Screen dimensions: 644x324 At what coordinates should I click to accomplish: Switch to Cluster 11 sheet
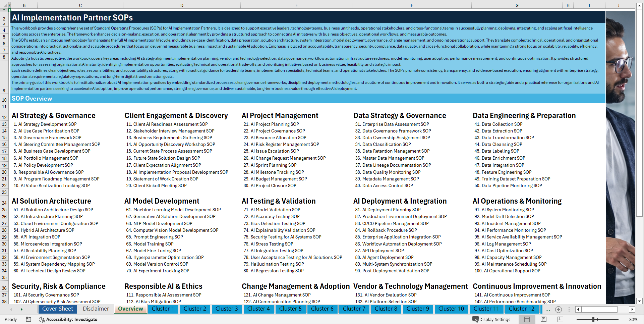486,309
